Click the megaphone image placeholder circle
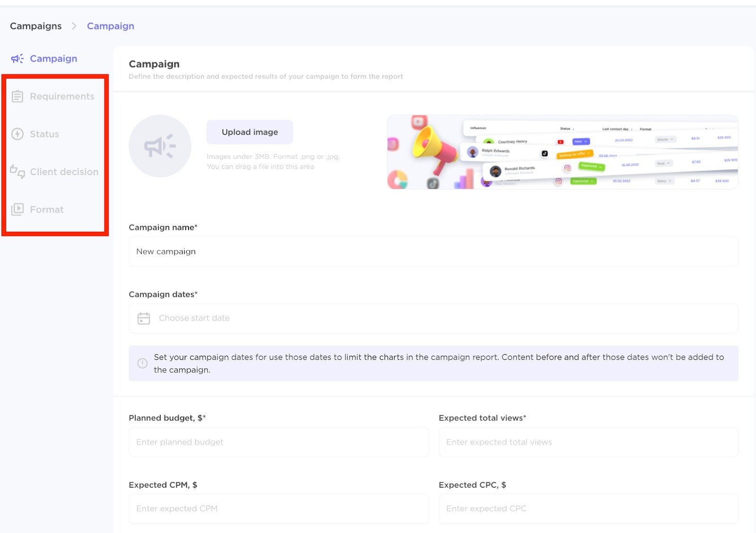 pyautogui.click(x=160, y=146)
